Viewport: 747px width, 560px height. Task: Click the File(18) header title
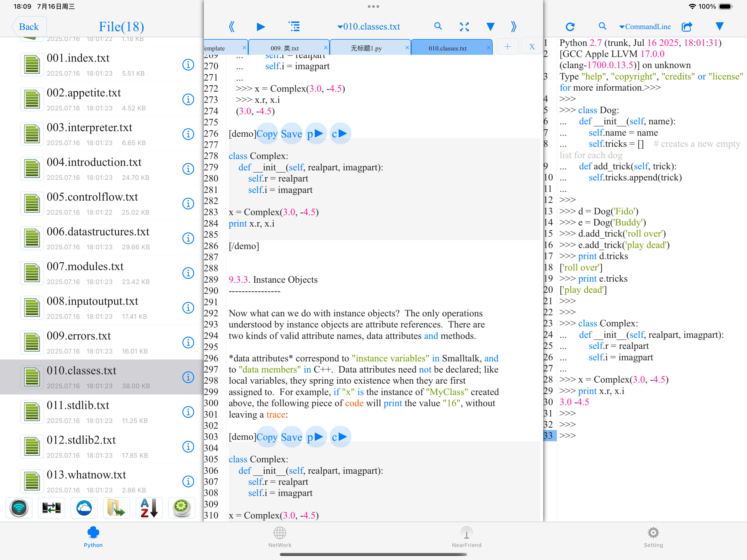click(x=121, y=27)
